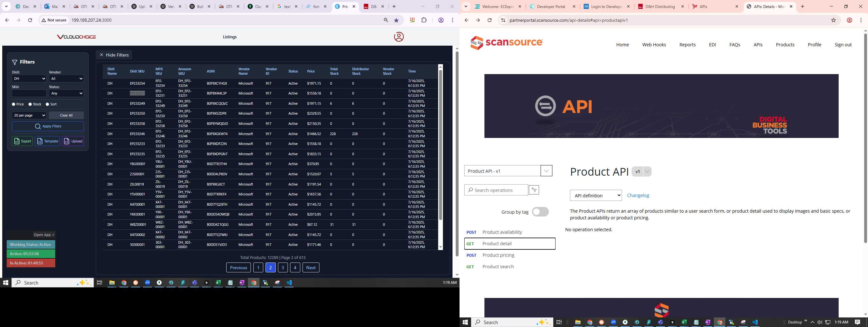This screenshot has height=327, width=868.
Task: Click the operations filter funnel icon
Action: click(x=534, y=190)
